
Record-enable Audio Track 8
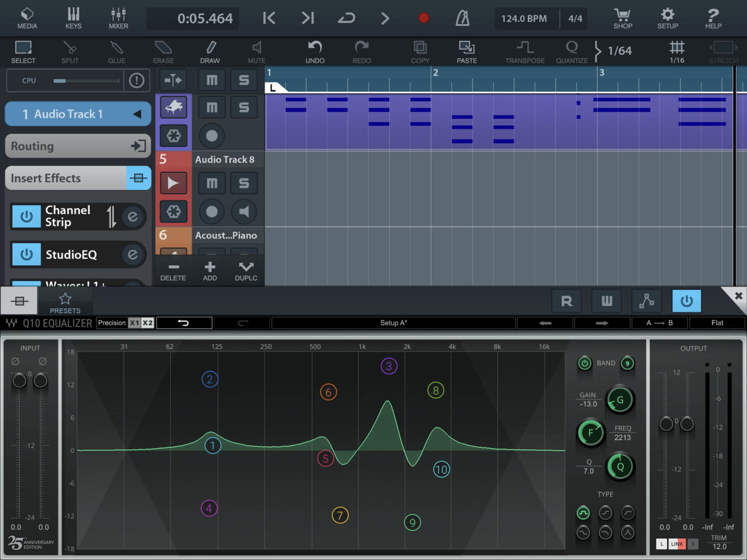(212, 212)
